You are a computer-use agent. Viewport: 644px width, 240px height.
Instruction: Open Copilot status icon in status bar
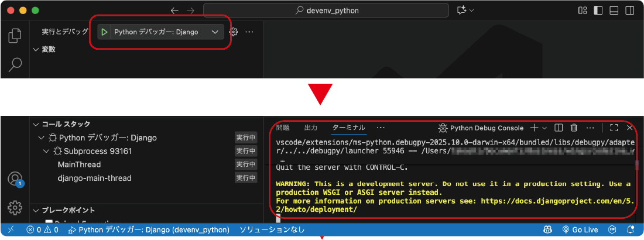tap(547, 229)
